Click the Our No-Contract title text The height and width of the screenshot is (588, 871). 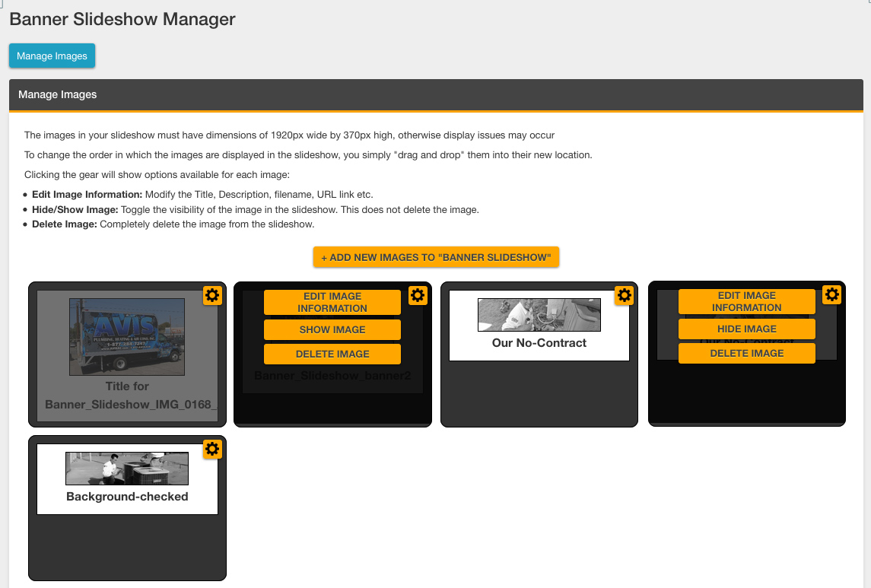tap(539, 343)
